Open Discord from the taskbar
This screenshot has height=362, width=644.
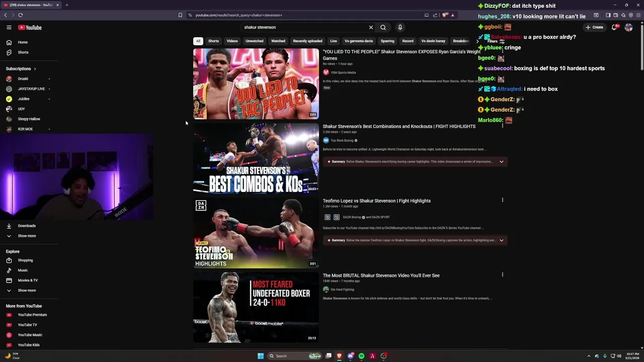pos(351,356)
